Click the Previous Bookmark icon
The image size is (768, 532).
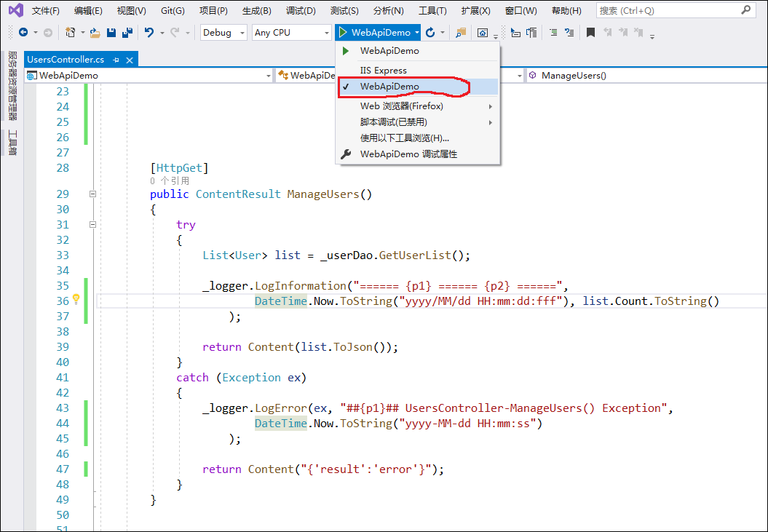(x=607, y=32)
